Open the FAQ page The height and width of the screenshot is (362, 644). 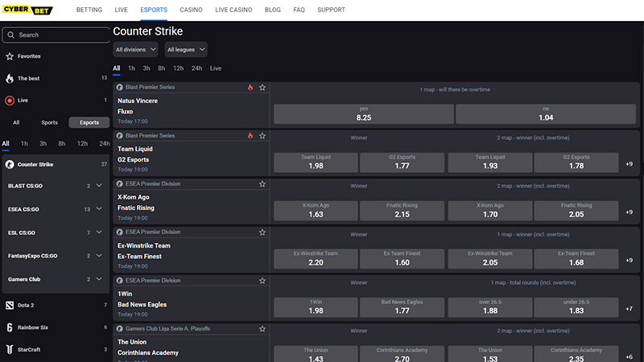pyautogui.click(x=299, y=10)
